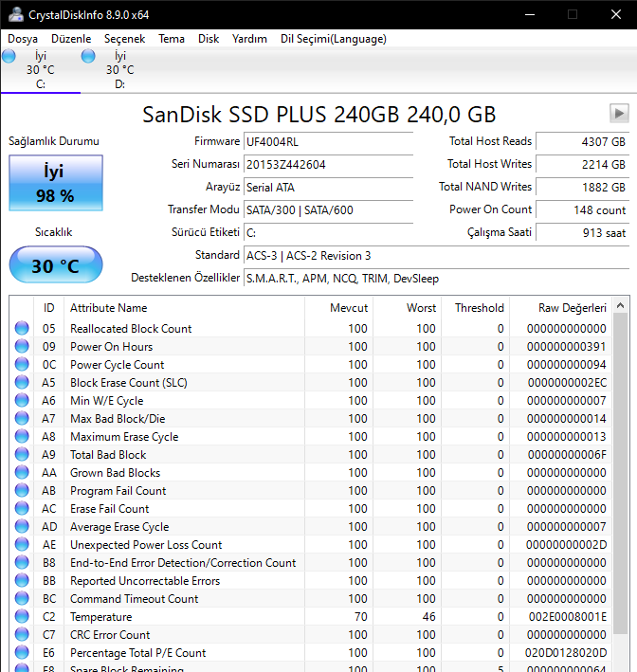
Task: Click the next disk arrow button
Action: click(619, 114)
